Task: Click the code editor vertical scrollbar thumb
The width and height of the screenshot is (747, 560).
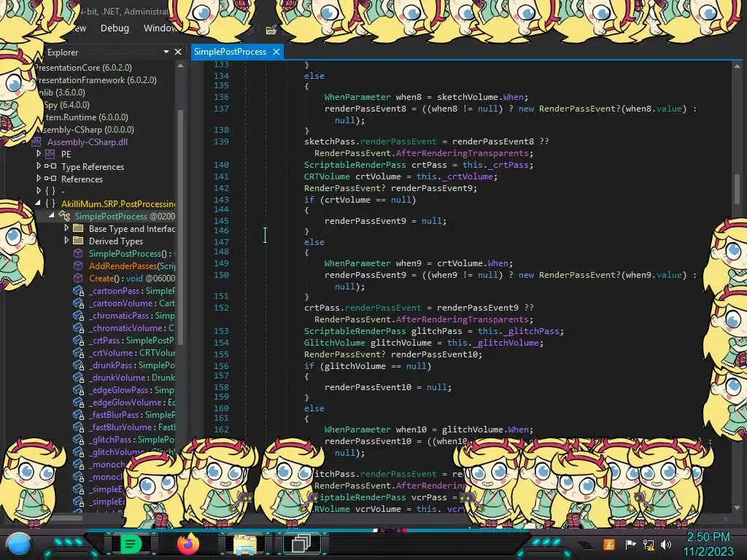Action: (x=737, y=189)
